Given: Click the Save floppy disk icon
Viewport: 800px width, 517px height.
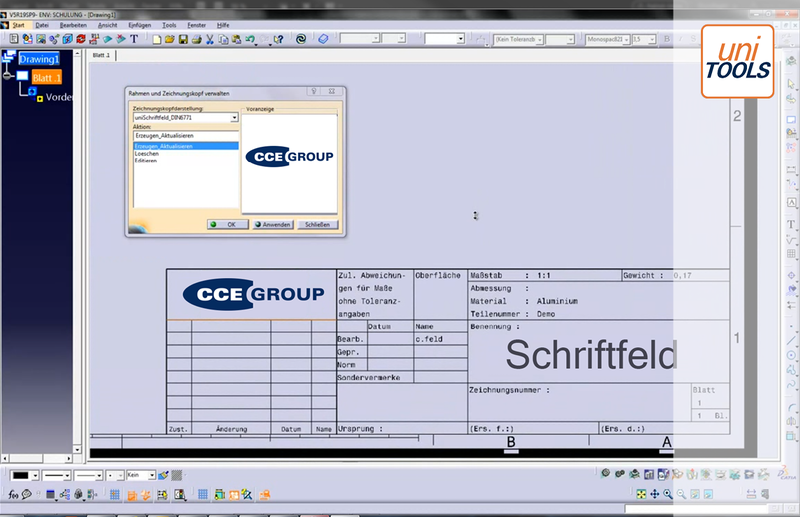Looking at the screenshot, I should (x=183, y=39).
